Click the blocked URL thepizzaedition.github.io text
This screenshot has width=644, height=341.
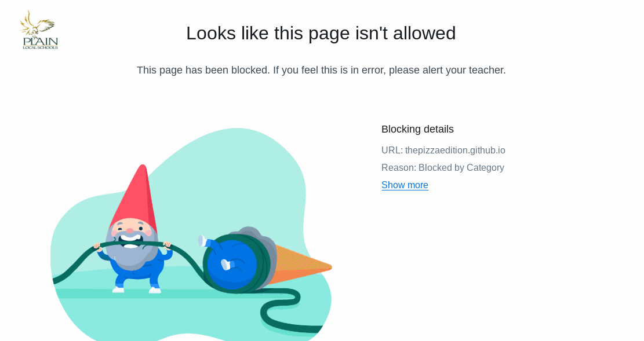455,150
